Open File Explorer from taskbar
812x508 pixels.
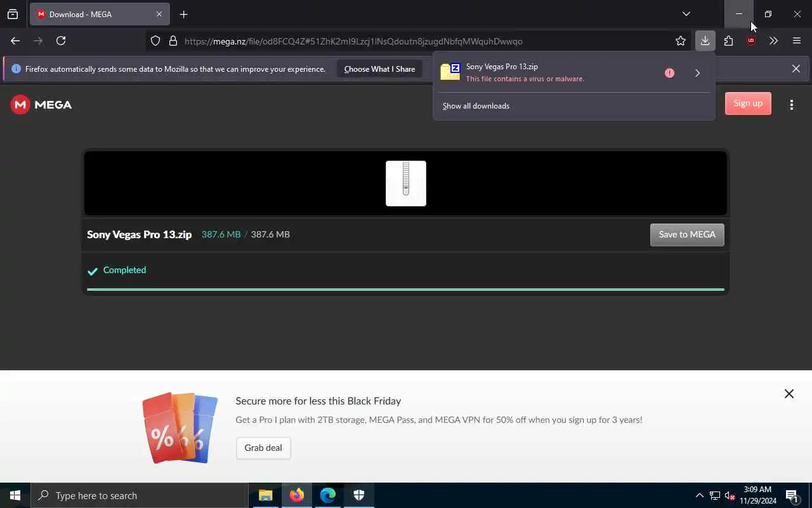[266, 495]
